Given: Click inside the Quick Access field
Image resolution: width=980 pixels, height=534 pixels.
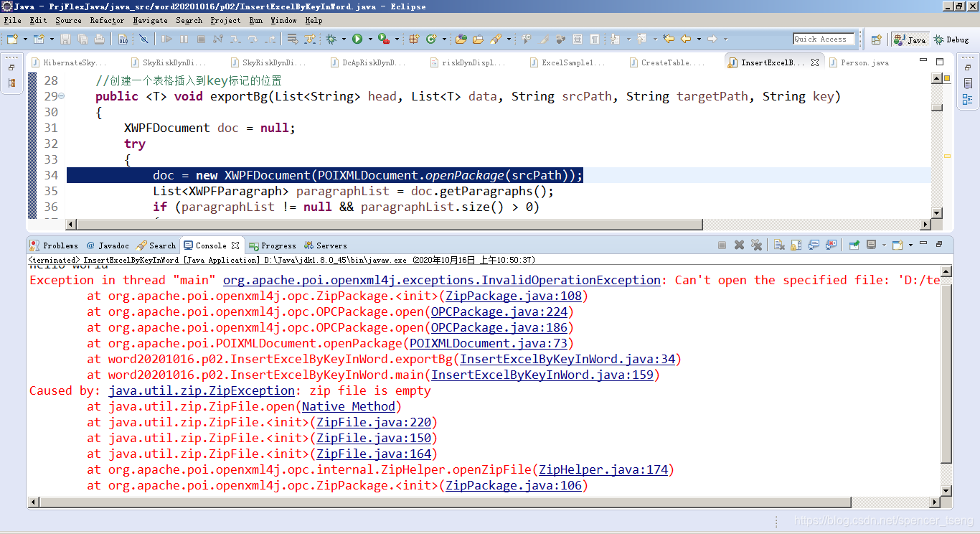Looking at the screenshot, I should (x=823, y=39).
